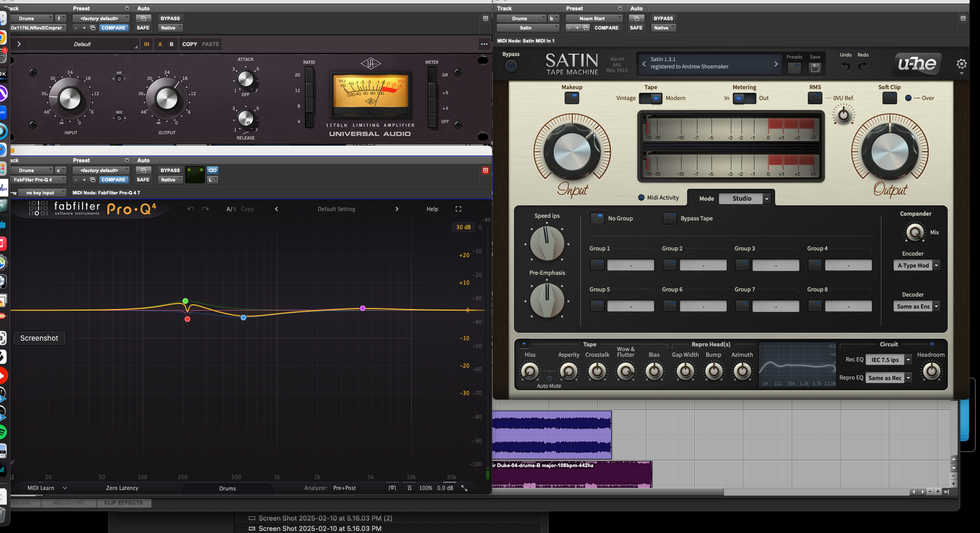The width and height of the screenshot is (980, 533).
Task: Click Pro-Q 4 Default Setting preset name
Action: 337,209
